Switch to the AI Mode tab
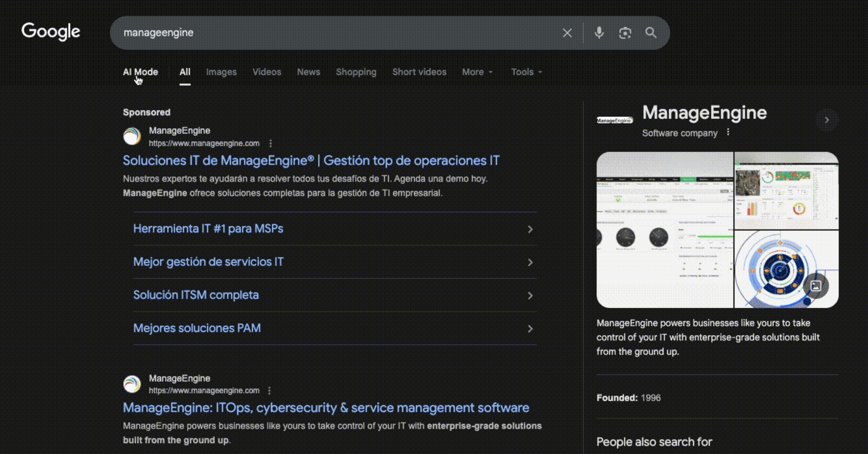This screenshot has width=868, height=454. 140,72
